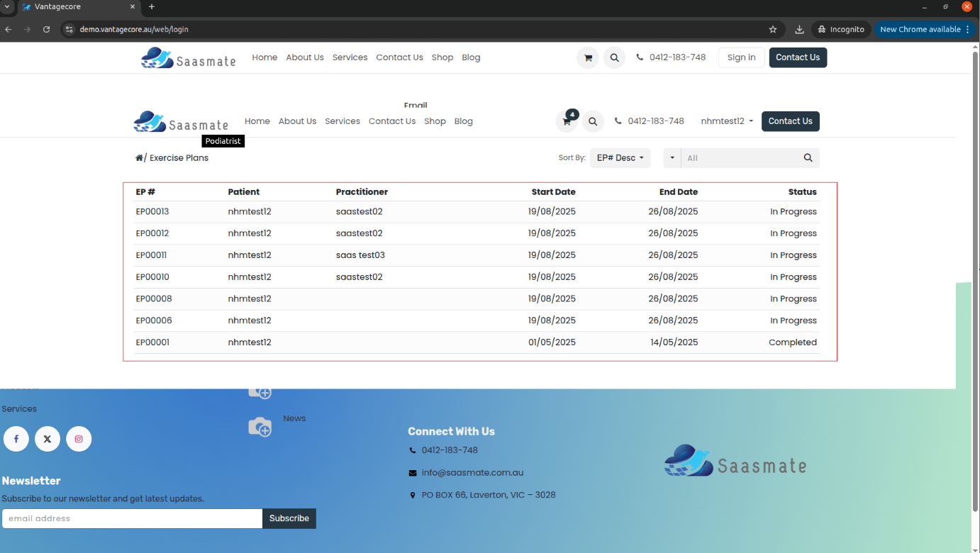The width and height of the screenshot is (980, 553).
Task: Expand the EP# Desc sort dropdown
Action: pos(620,158)
